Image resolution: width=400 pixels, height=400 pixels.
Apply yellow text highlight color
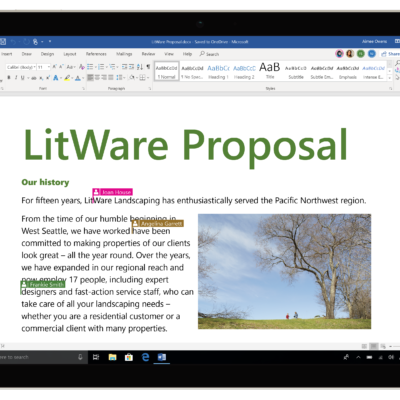coord(67,78)
